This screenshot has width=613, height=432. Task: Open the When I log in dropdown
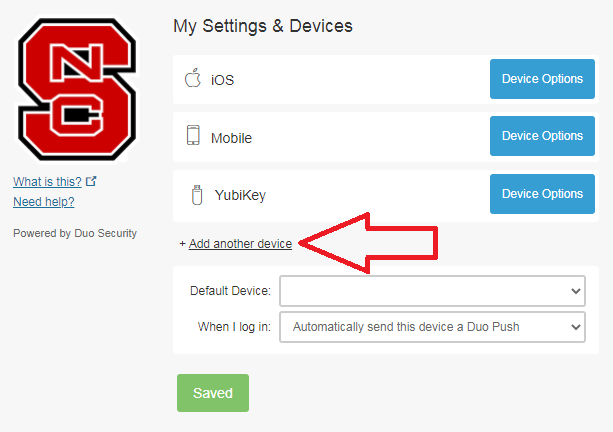[x=432, y=326]
